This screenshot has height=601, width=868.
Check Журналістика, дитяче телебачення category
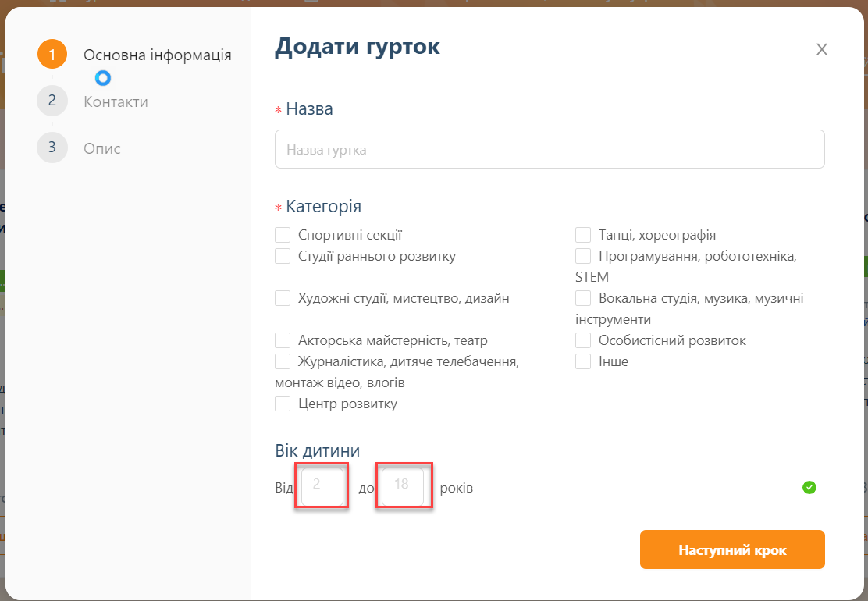pos(283,361)
